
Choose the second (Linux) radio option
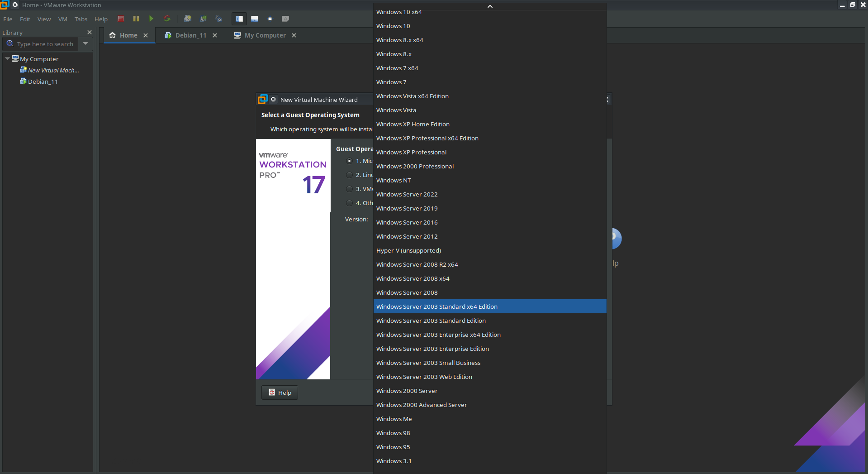pyautogui.click(x=349, y=175)
